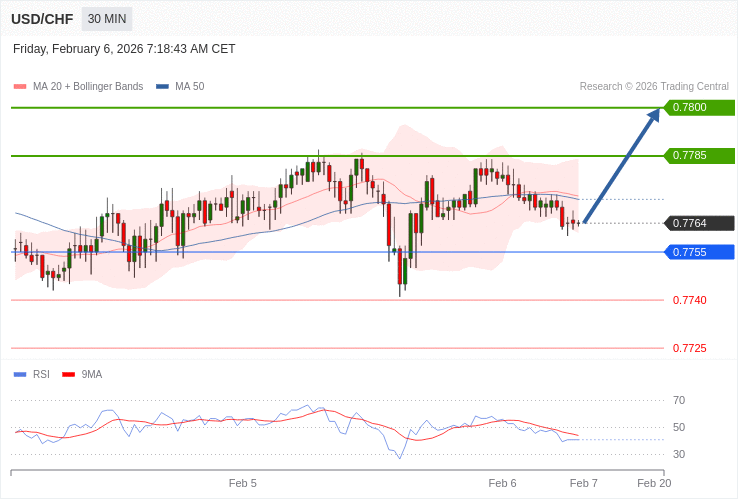This screenshot has width=738, height=500.
Task: Click the RSI blue legend swatch
Action: (x=20, y=375)
